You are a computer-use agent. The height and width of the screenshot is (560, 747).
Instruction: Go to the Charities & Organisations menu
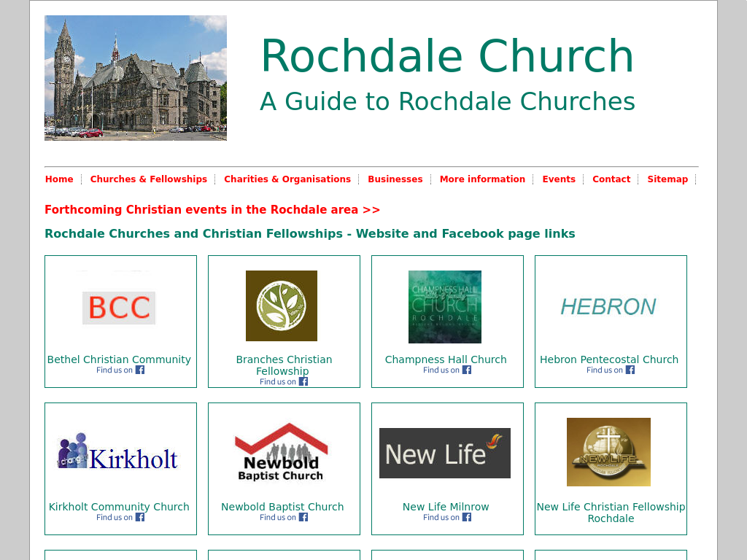coord(287,179)
